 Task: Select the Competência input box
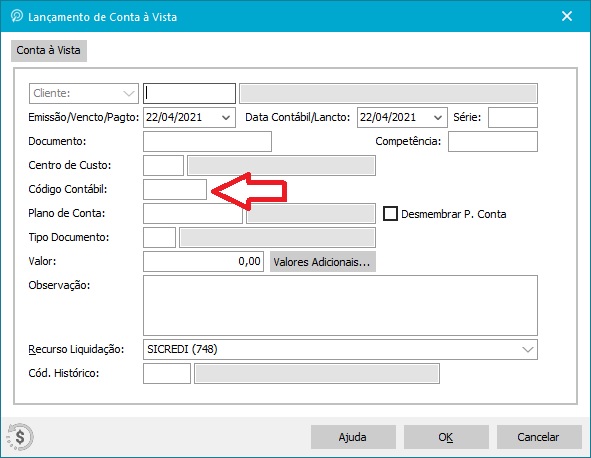493,141
